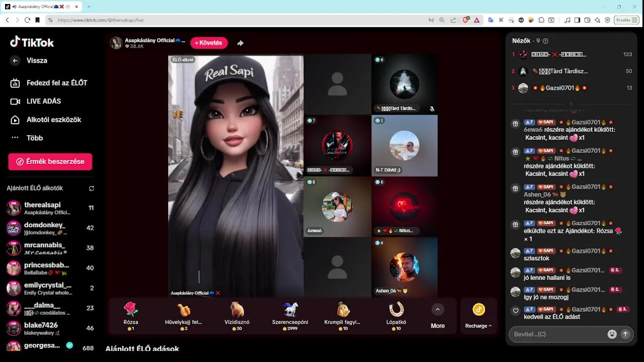Select viewer Tàrd Tàrdisz in ranking
The image size is (644, 362).
pyautogui.click(x=571, y=71)
